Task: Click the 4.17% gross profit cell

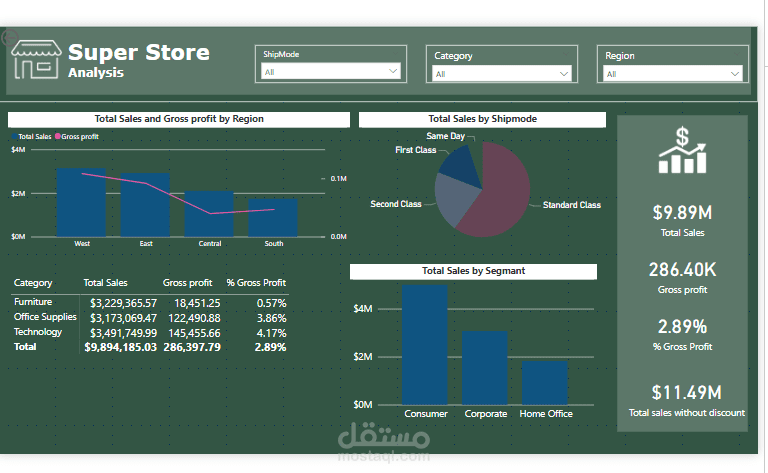Action: tap(271, 333)
